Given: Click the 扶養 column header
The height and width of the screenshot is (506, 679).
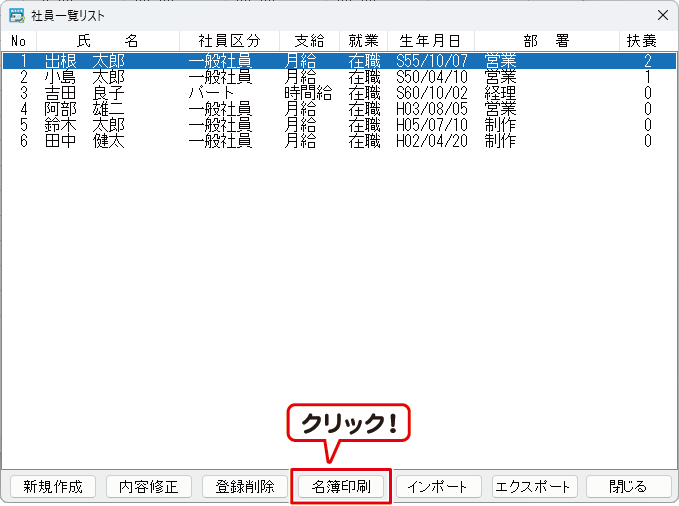Looking at the screenshot, I should [x=641, y=40].
